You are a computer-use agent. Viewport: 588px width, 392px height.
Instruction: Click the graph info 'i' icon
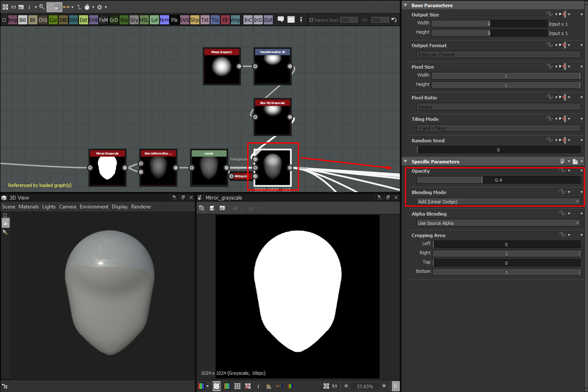point(29,7)
